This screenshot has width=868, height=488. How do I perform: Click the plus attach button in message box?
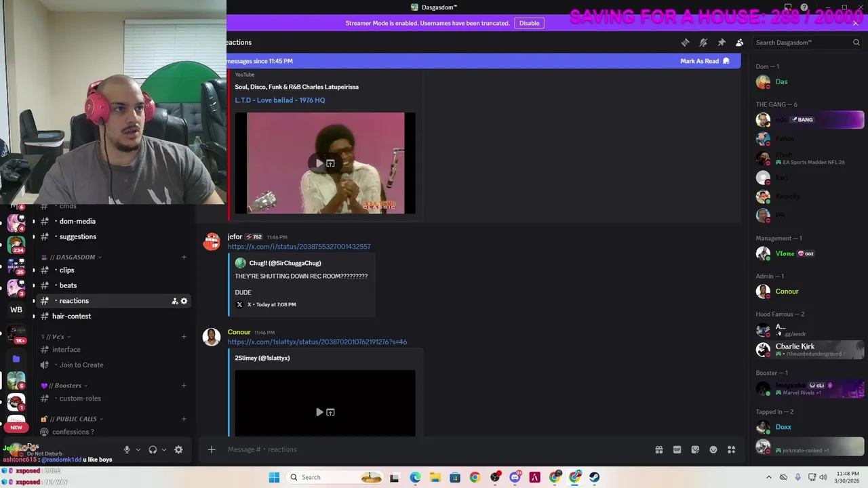(x=212, y=449)
